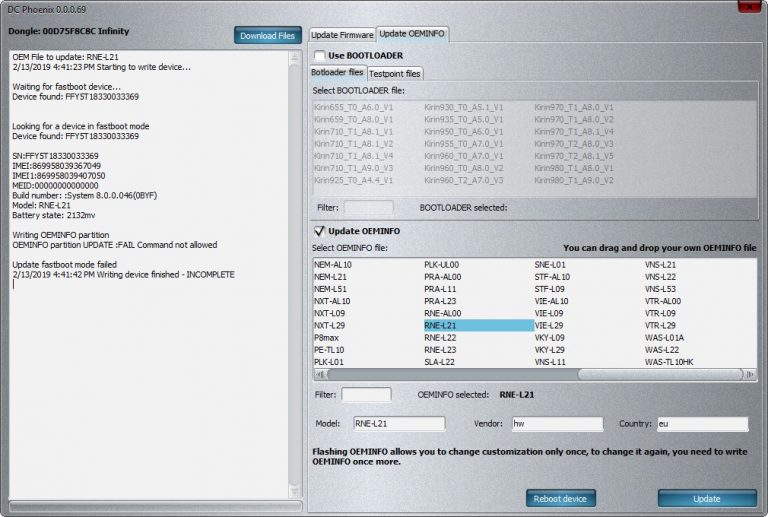Select VTR-L09 in the OEMINFO list
The height and width of the screenshot is (517, 768).
click(x=660, y=313)
